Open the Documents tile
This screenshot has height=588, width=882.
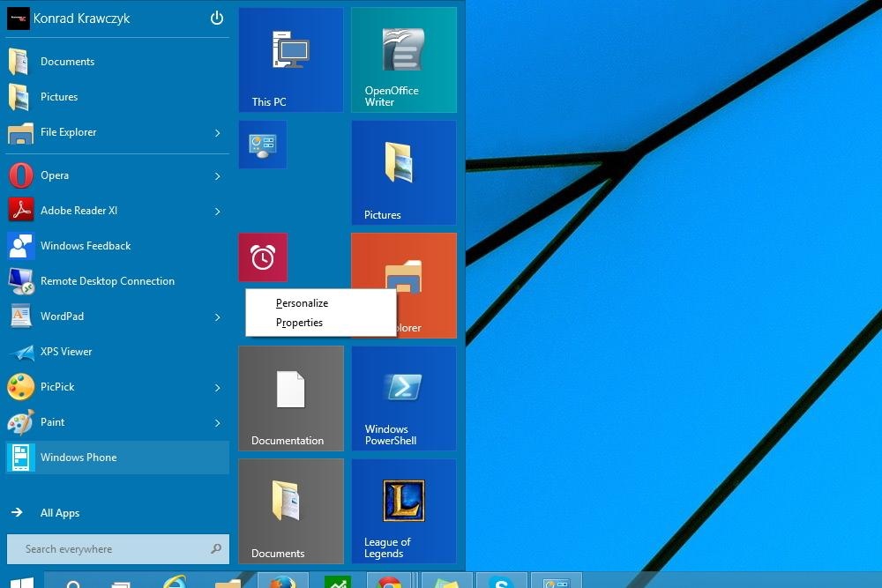(291, 511)
